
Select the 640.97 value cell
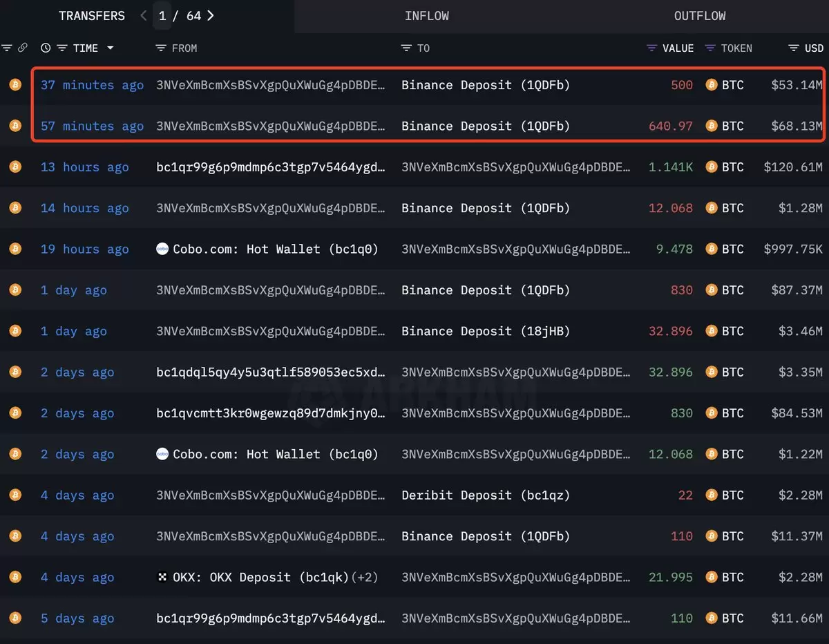tap(670, 126)
